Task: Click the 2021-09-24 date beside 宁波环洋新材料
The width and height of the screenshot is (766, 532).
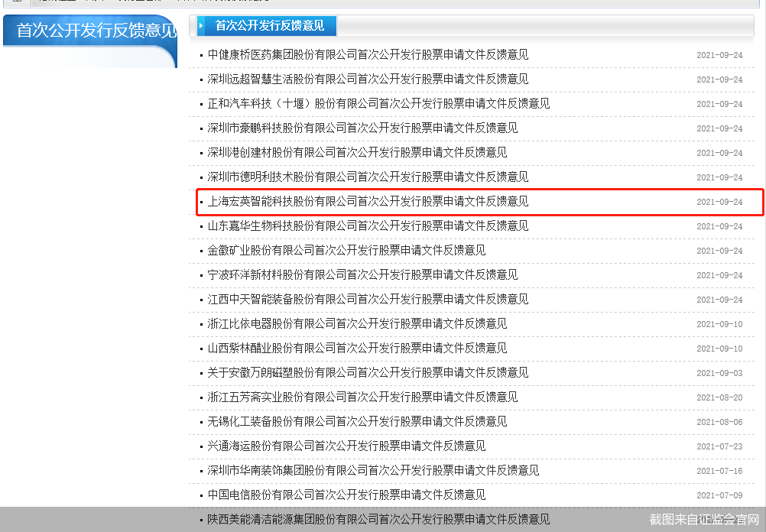Action: point(719,275)
